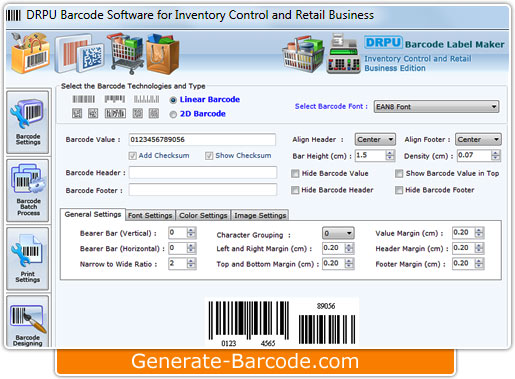
Task: Click the cash register icon in banner
Action: point(344,53)
